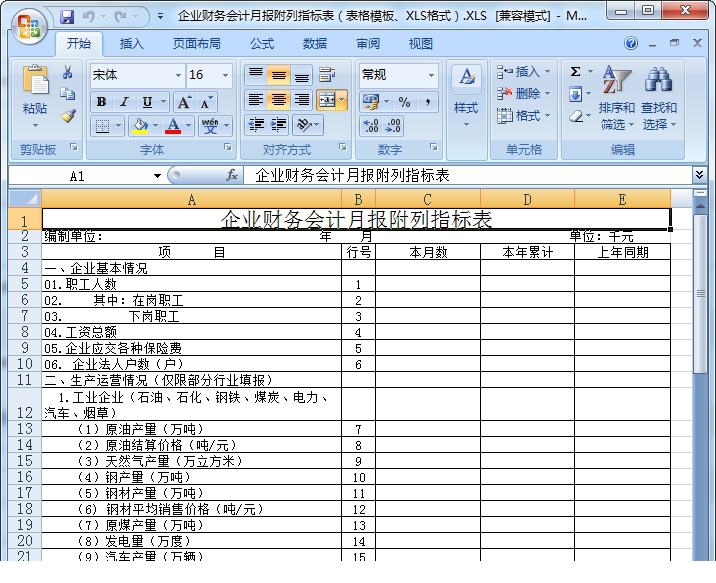The width and height of the screenshot is (716, 583).
Task: Increase font size with large A
Action: (x=184, y=102)
